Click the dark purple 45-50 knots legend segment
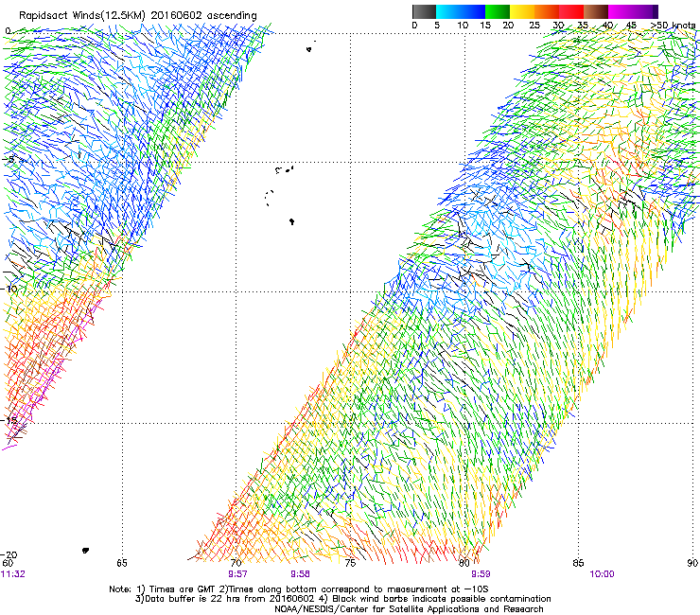The width and height of the screenshot is (700, 615). [x=645, y=11]
